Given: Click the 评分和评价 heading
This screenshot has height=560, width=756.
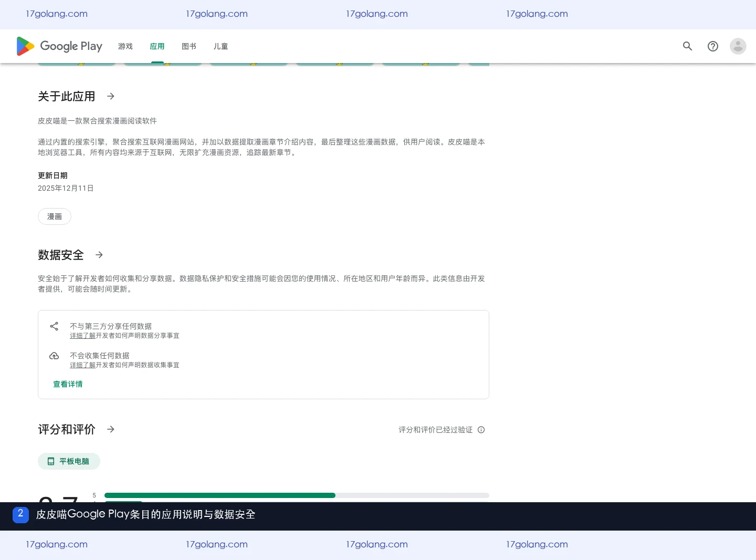Looking at the screenshot, I should click(x=67, y=429).
